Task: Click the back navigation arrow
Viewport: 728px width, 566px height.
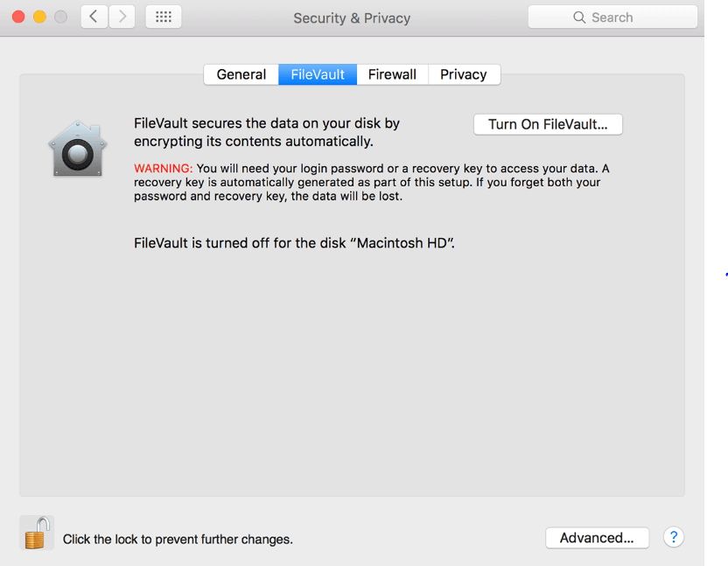Action: 94,16
